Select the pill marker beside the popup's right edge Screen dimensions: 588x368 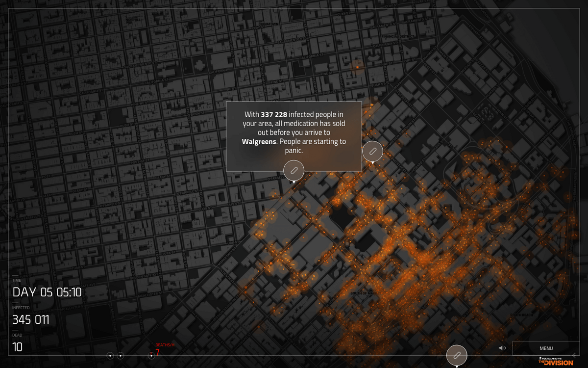[372, 151]
